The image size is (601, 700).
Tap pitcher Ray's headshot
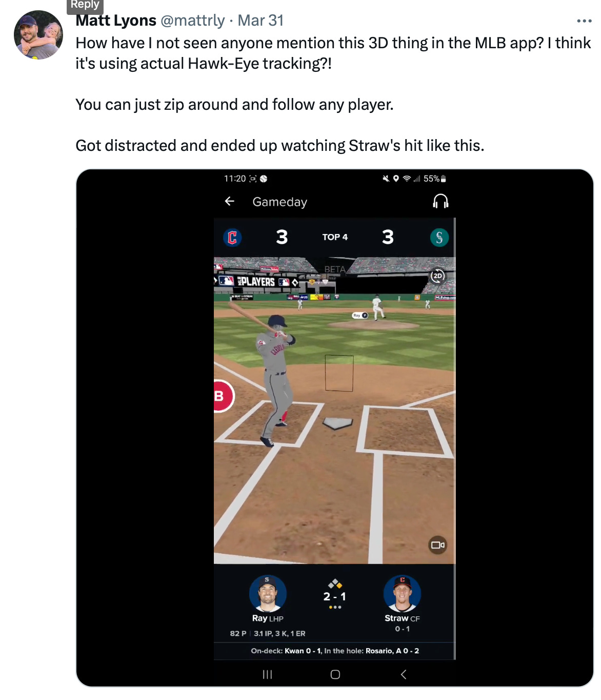(x=268, y=594)
